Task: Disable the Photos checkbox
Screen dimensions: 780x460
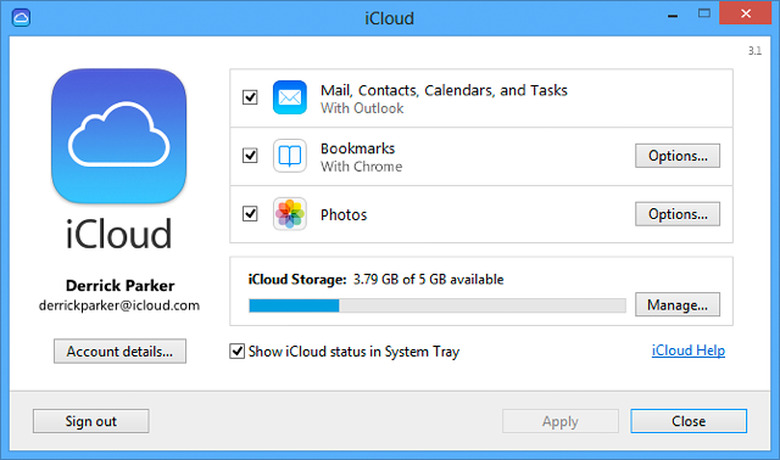Action: click(250, 214)
